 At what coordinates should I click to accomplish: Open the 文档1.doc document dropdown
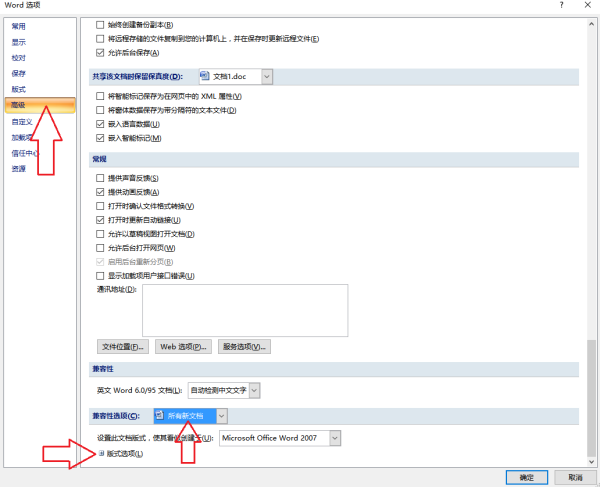267,77
